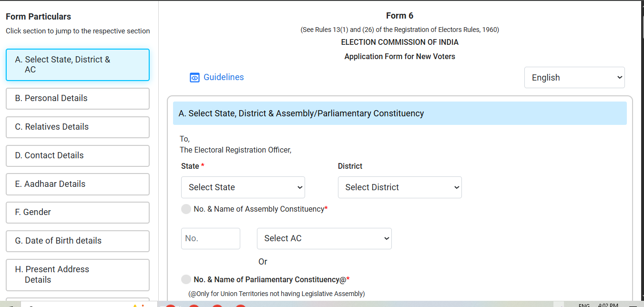Expand the Select District dropdown
Viewport: 644px width, 307px height.
pos(399,187)
